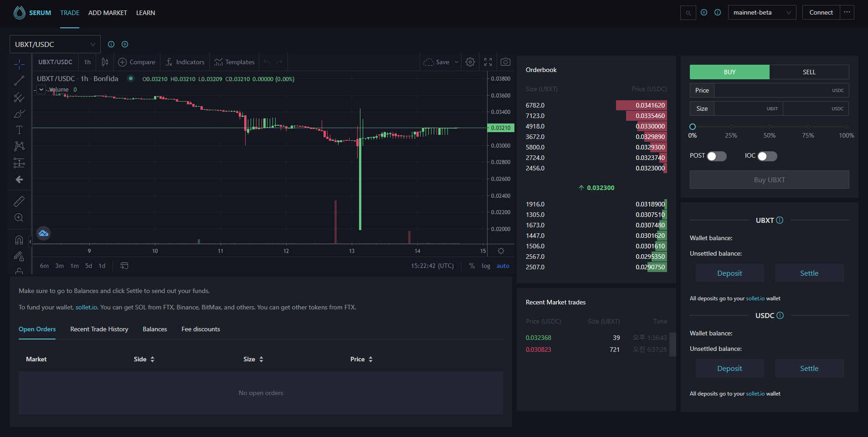Screen dimensions: 868x437
Task: Toggle the magnet mode icon
Action: (19, 240)
